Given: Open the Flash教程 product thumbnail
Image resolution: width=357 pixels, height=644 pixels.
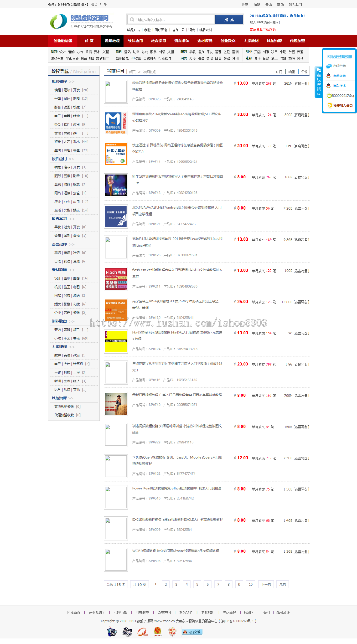Looking at the screenshot, I should (x=115, y=279).
